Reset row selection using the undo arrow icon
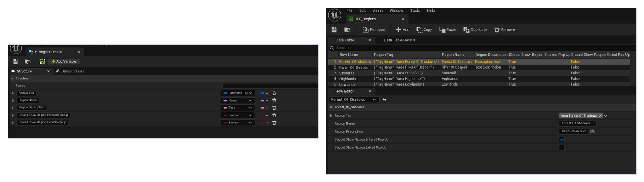 (384, 100)
